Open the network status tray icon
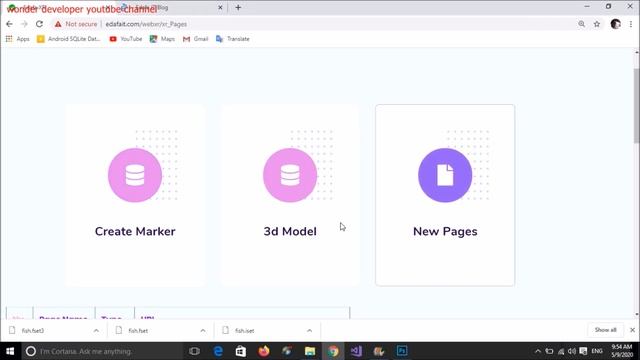This screenshot has width=640, height=360. [x=561, y=351]
